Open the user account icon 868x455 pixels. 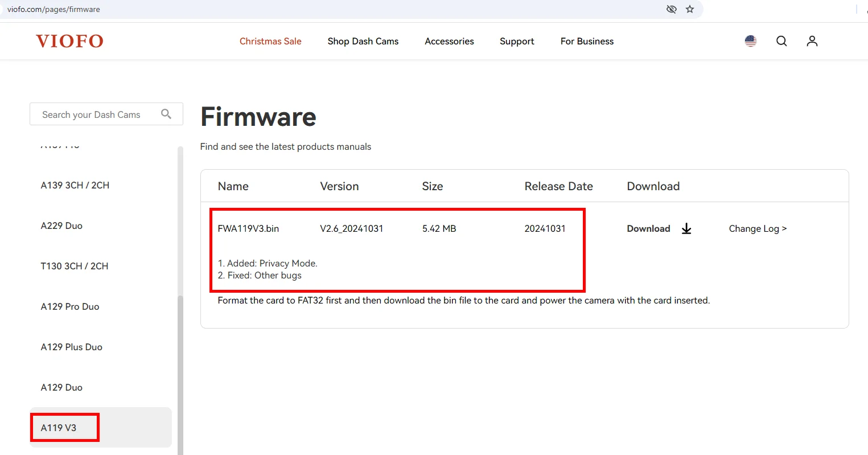(812, 41)
